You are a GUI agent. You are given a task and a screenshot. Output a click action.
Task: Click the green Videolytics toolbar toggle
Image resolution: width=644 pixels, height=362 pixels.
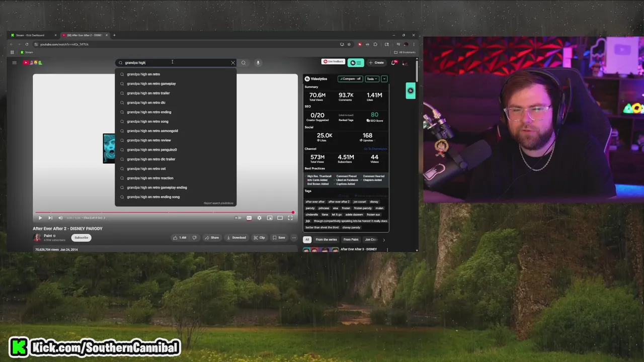pyautogui.click(x=356, y=63)
